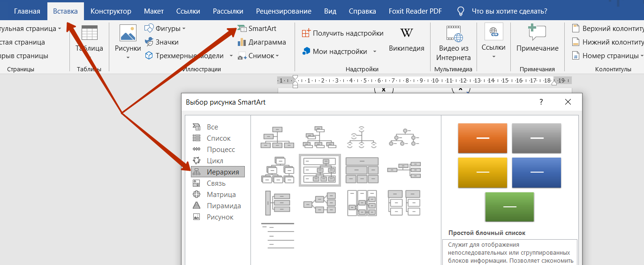Screen dimensions: 644x265
Task: Click the orange preview block
Action: pyautogui.click(x=483, y=138)
